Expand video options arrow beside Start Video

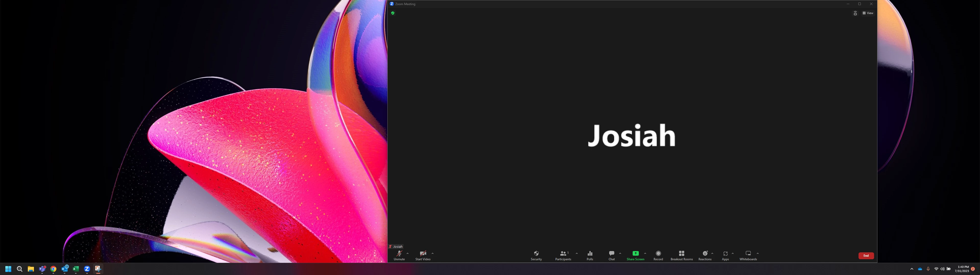433,253
